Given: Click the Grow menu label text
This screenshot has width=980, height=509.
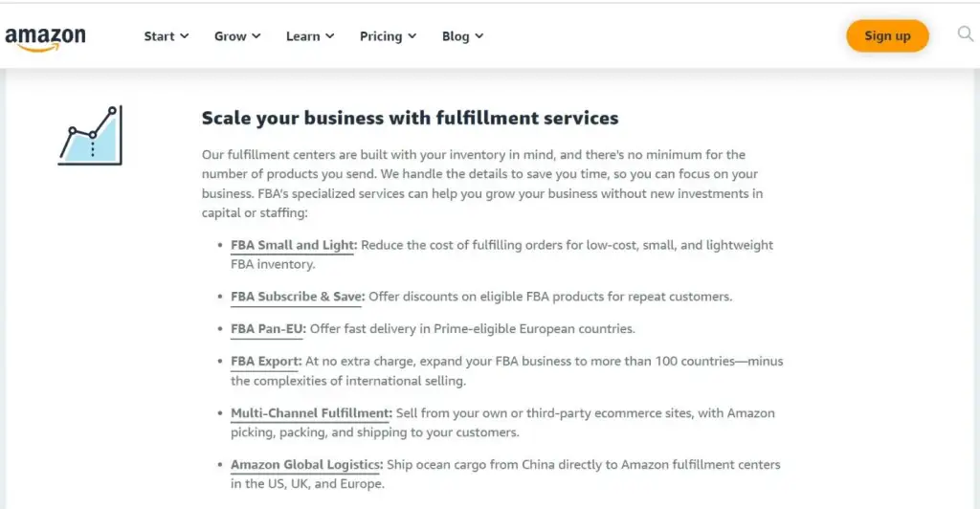Looking at the screenshot, I should pyautogui.click(x=230, y=36).
